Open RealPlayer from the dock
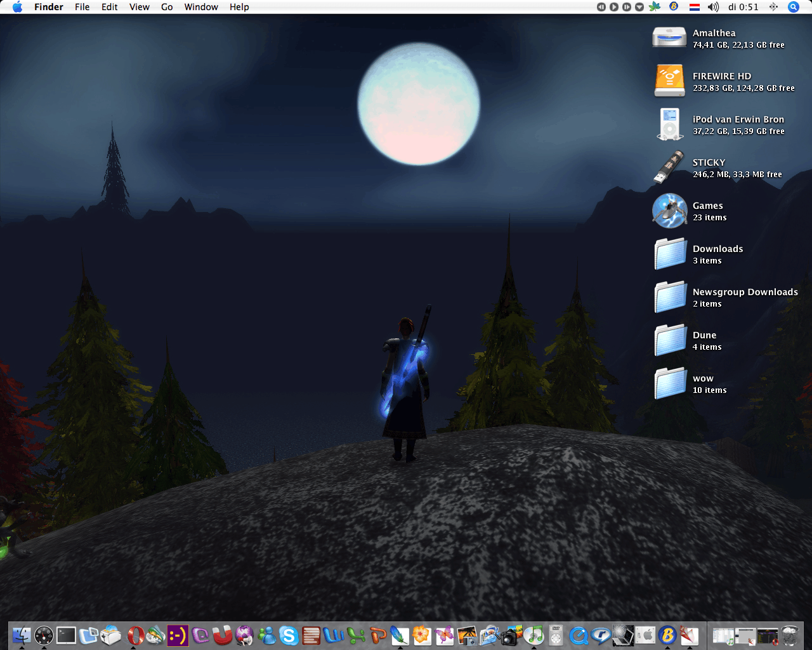812x650 pixels. (600, 635)
